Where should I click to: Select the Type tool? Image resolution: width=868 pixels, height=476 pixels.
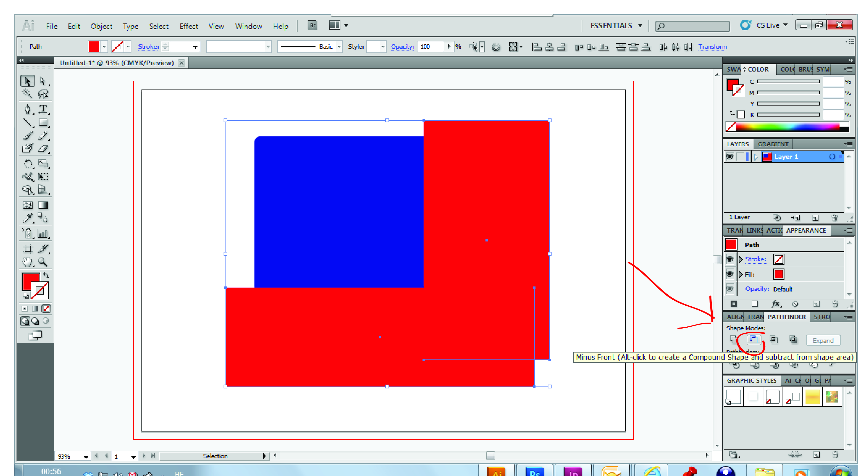pos(43,109)
